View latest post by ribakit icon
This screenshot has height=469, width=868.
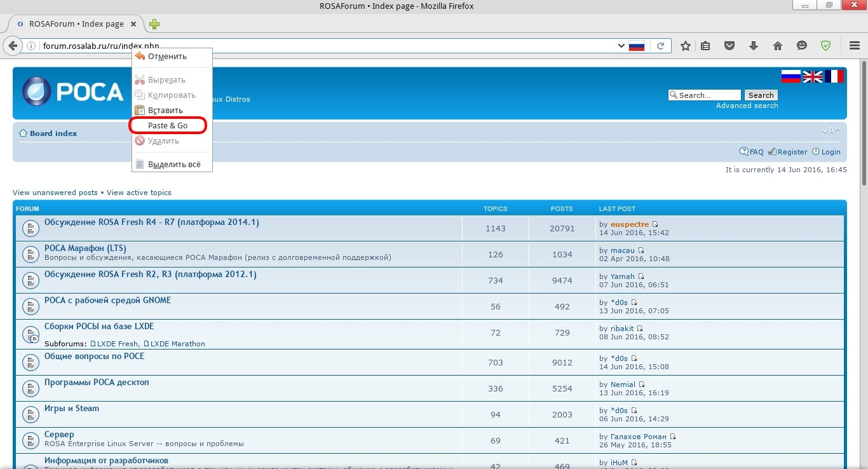pyautogui.click(x=640, y=329)
